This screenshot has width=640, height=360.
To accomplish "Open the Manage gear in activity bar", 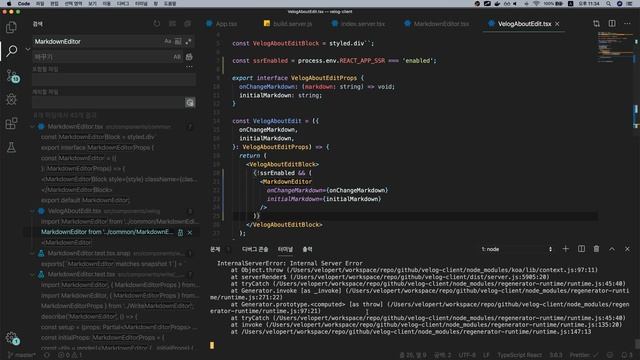I will (x=12, y=338).
